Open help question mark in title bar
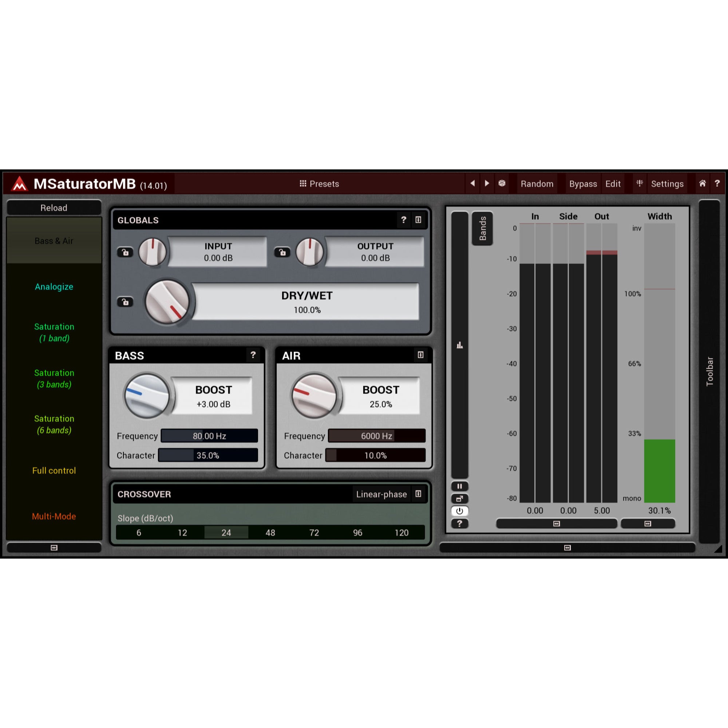Screen dimensions: 728x728 [717, 183]
